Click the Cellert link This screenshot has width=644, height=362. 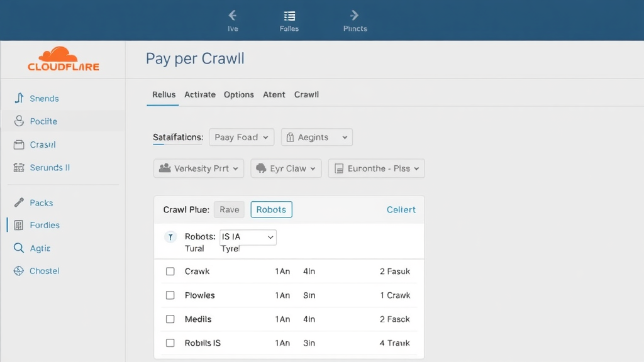[x=401, y=209]
